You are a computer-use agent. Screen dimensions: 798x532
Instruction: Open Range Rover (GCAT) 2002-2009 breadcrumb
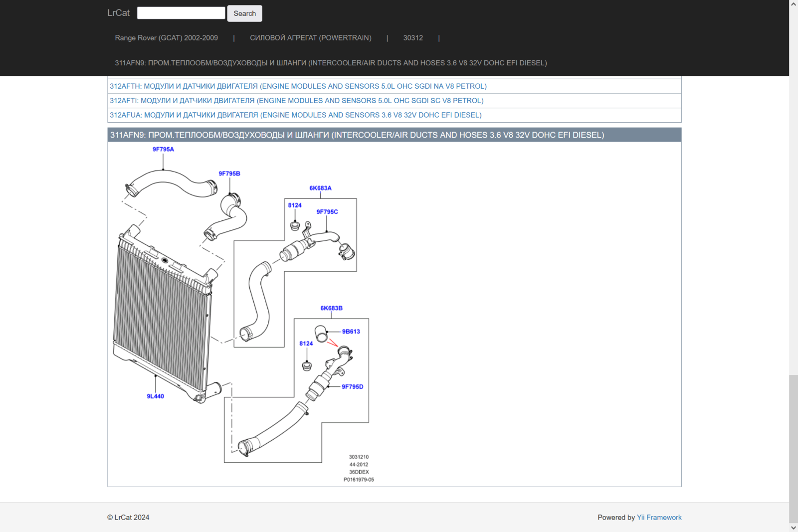click(166, 38)
